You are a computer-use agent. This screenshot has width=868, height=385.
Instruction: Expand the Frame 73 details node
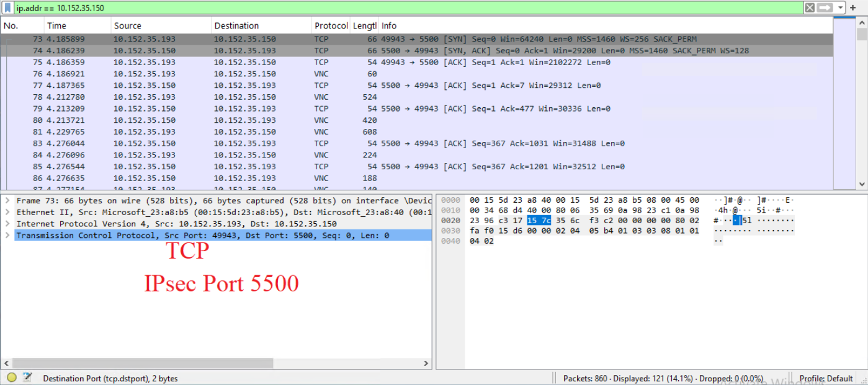pos(6,200)
